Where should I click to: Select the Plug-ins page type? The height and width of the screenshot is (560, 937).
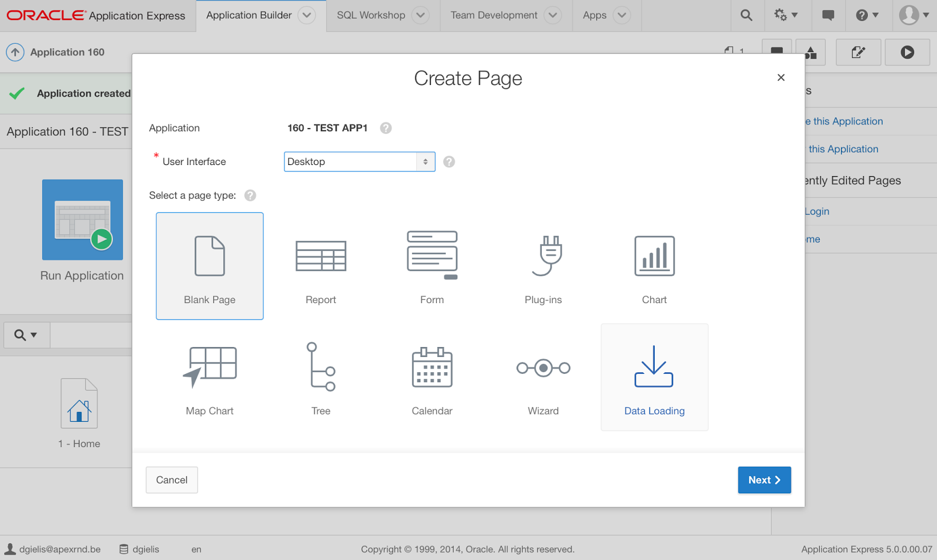pyautogui.click(x=543, y=266)
